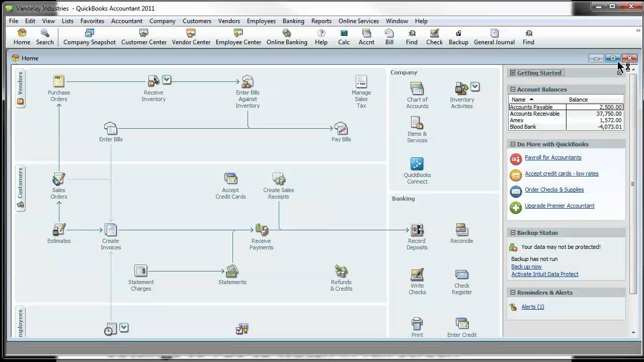Click Company Snapshot in toolbar
Image resolution: width=644 pixels, height=362 pixels.
[90, 37]
